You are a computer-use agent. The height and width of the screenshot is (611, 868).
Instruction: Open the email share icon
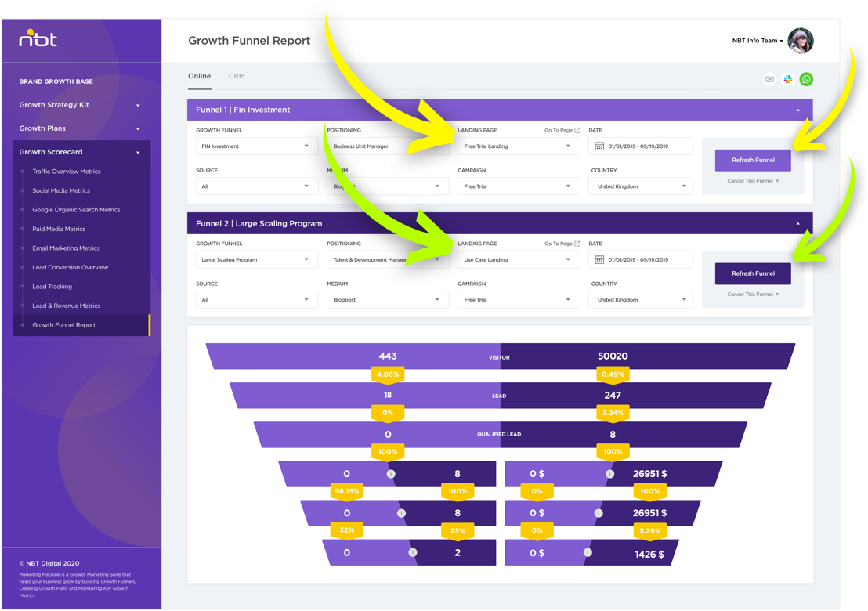tap(769, 79)
